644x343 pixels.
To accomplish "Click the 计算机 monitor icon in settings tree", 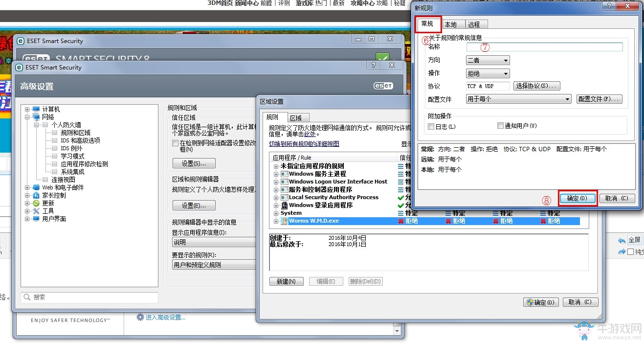I will (36, 109).
